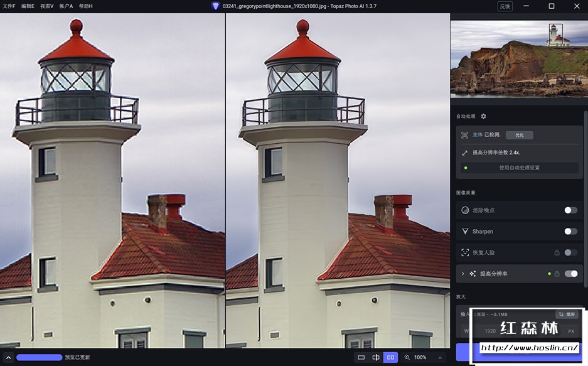Click the 裁剪 crop button
Viewport: 588px width, 366px height.
pyautogui.click(x=567, y=315)
